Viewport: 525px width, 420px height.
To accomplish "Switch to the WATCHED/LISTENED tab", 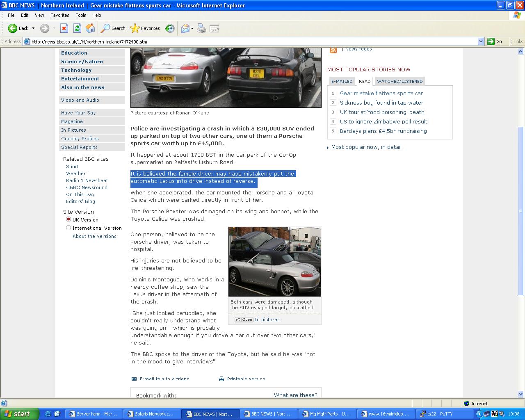I will pyautogui.click(x=399, y=81).
